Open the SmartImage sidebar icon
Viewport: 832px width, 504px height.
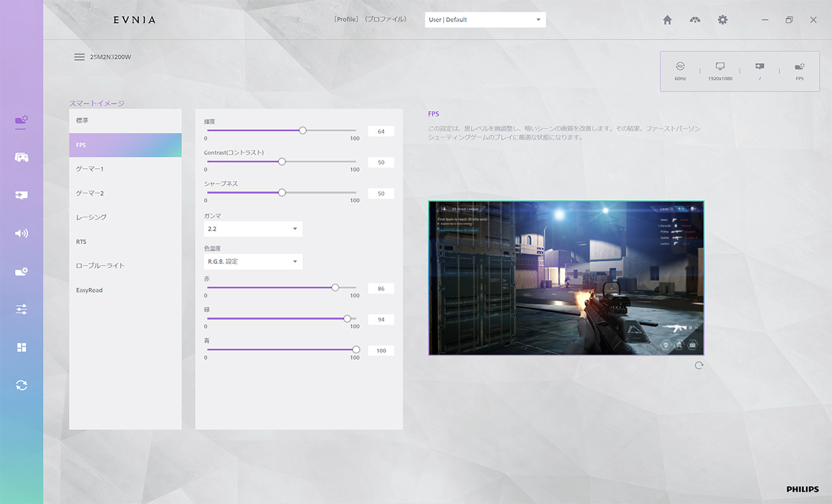[x=21, y=120]
